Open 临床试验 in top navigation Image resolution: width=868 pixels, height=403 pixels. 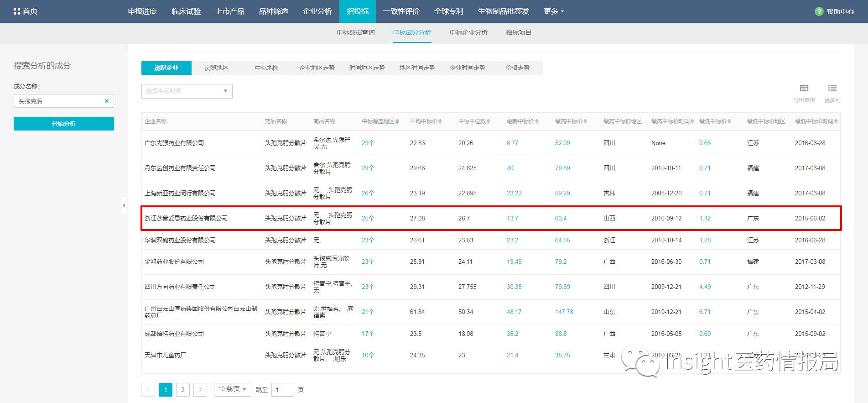click(186, 11)
